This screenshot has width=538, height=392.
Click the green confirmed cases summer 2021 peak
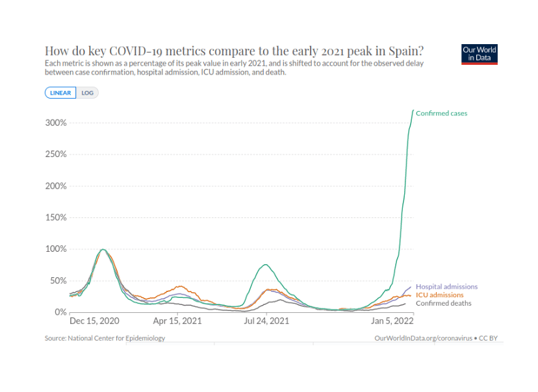point(266,265)
